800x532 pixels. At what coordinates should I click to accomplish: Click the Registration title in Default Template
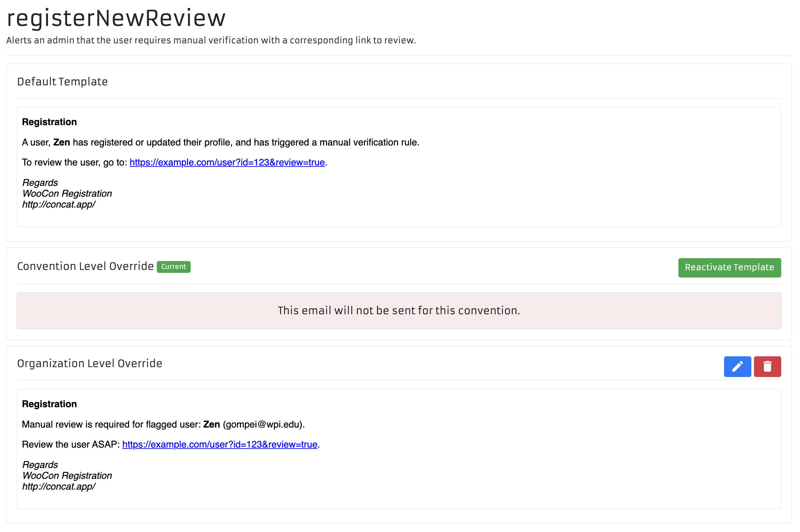pyautogui.click(x=49, y=122)
